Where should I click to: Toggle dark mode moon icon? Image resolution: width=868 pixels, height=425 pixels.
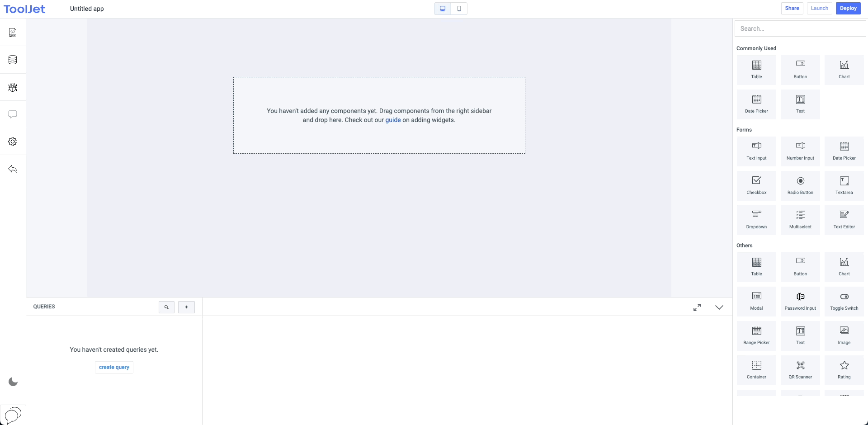point(13,382)
